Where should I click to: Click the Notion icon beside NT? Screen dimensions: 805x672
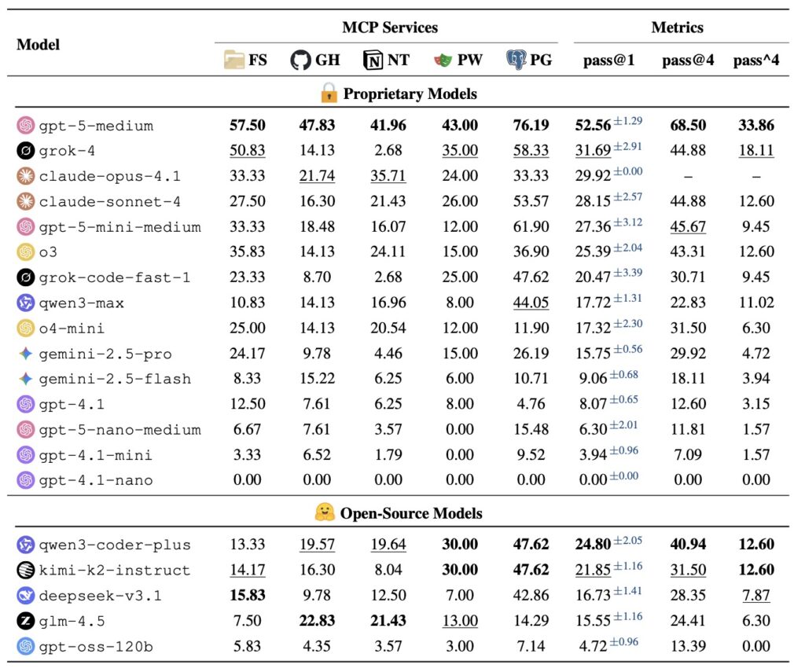click(x=373, y=61)
